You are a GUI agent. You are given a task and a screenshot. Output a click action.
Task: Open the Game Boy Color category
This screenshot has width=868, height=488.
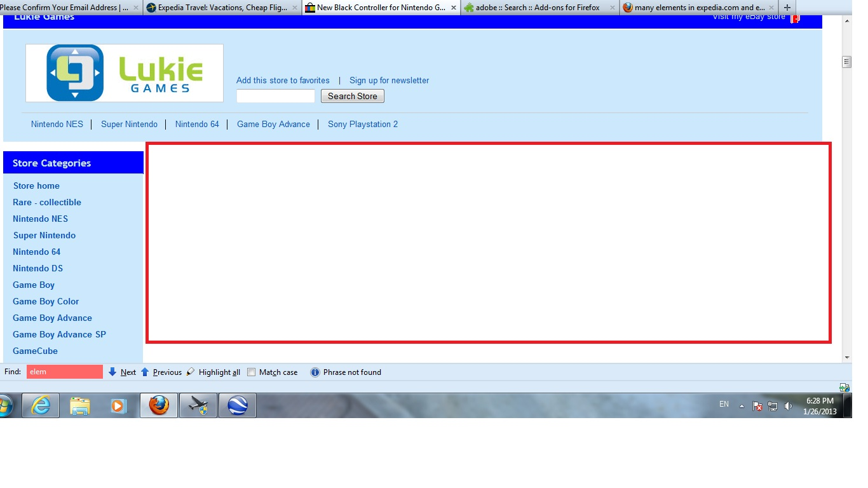46,301
